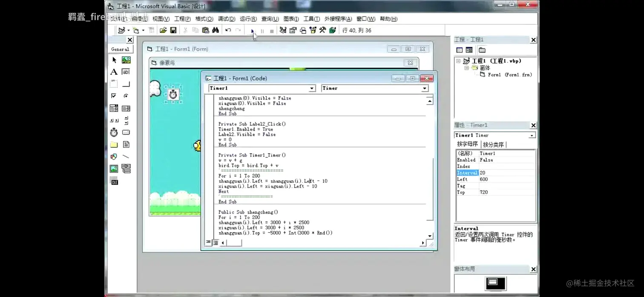
Task: Collapse the 窗体 folder node
Action: tap(466, 68)
